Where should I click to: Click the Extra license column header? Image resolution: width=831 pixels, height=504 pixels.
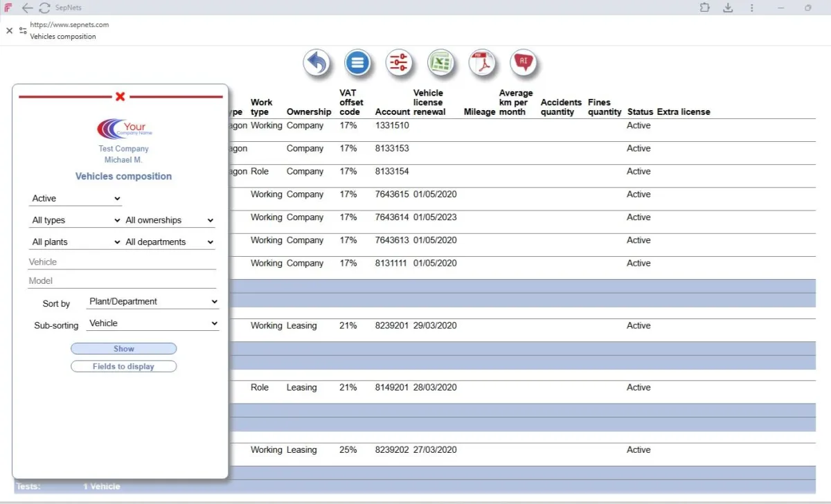click(683, 112)
